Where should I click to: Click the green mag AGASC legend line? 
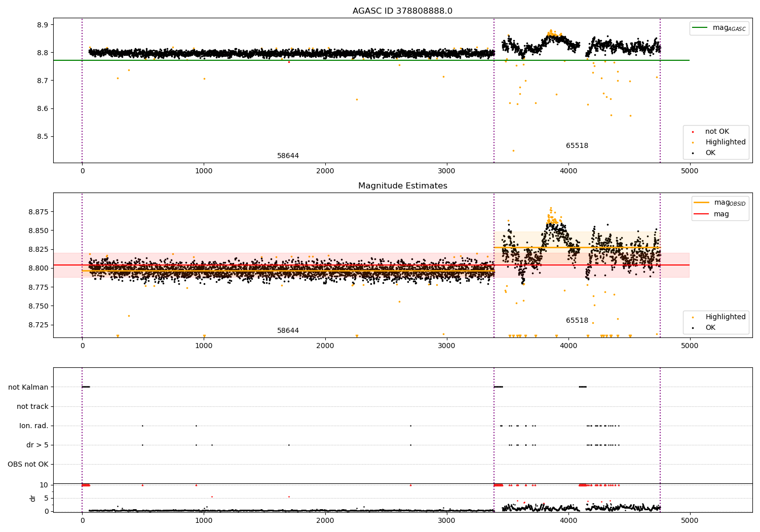700,28
